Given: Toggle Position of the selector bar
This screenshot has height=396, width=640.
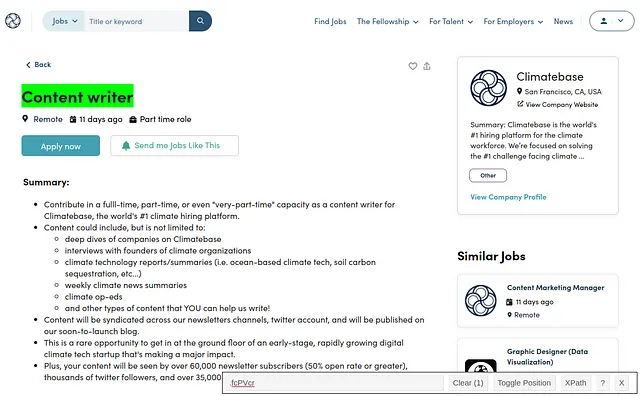Looking at the screenshot, I should point(524,383).
